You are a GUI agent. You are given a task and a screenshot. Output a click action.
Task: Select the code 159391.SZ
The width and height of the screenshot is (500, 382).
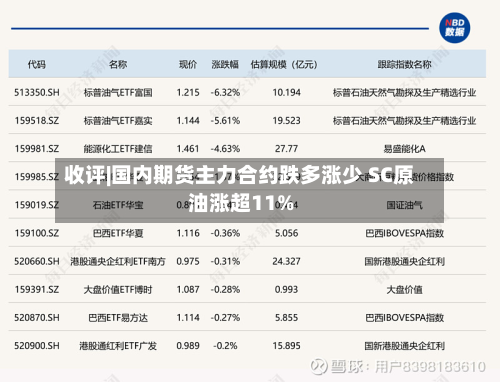coord(37,289)
